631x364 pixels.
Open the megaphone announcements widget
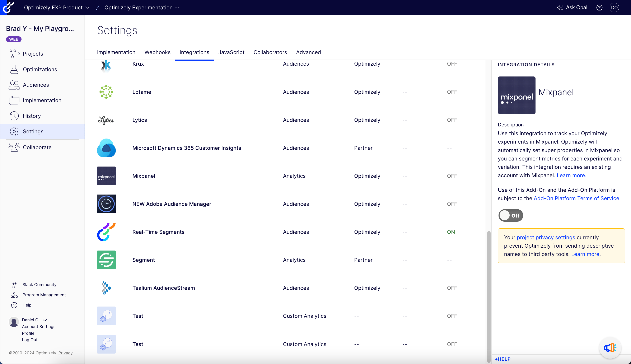610,348
